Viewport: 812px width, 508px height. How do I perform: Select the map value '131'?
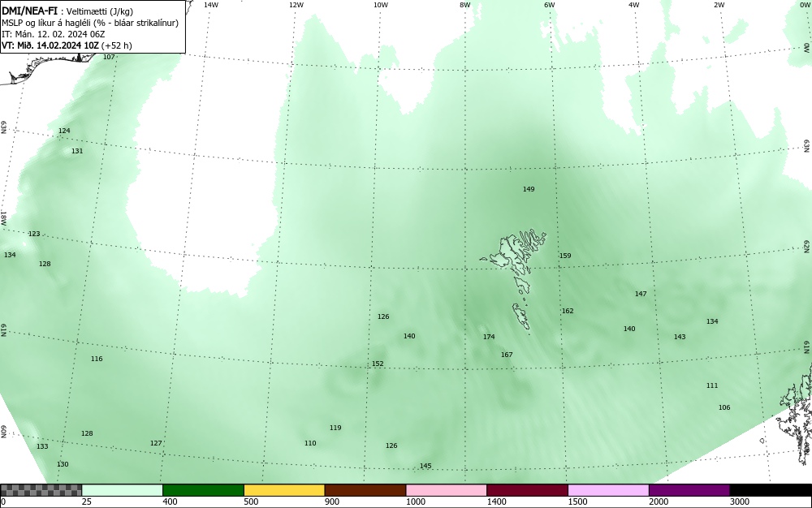coord(77,151)
